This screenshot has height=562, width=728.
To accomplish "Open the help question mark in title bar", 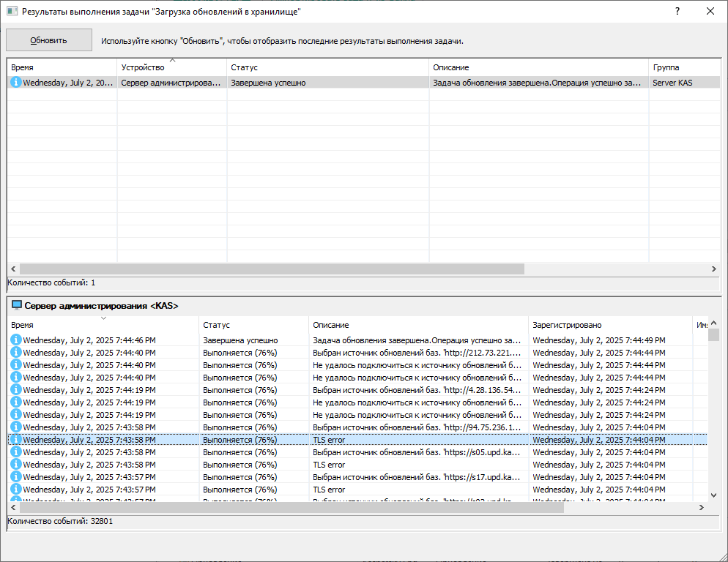I will point(677,11).
